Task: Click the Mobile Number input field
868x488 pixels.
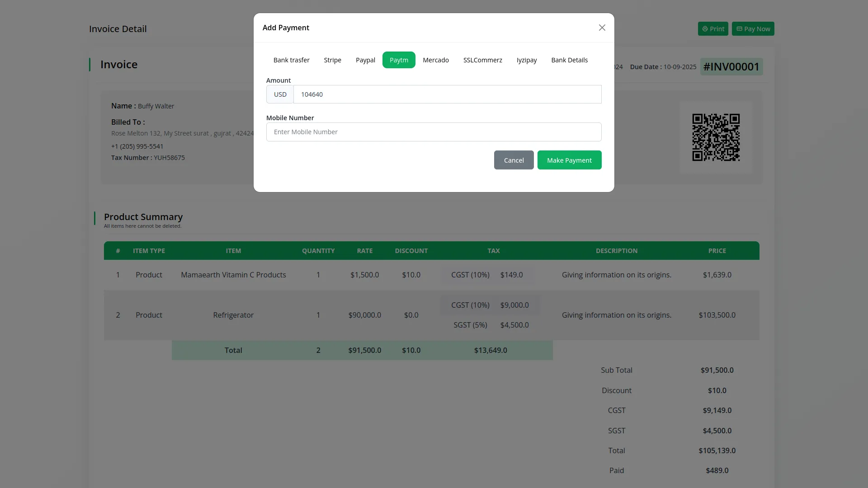Action: 434,132
